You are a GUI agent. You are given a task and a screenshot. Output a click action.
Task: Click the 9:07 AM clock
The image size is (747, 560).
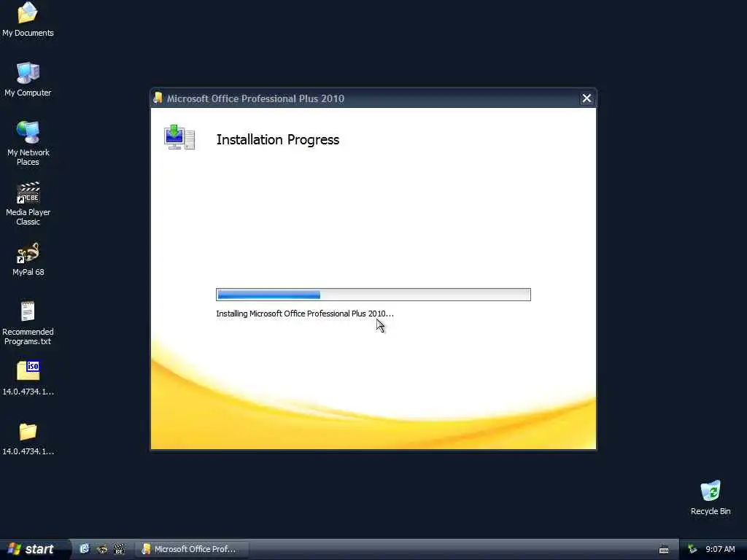[x=720, y=549]
